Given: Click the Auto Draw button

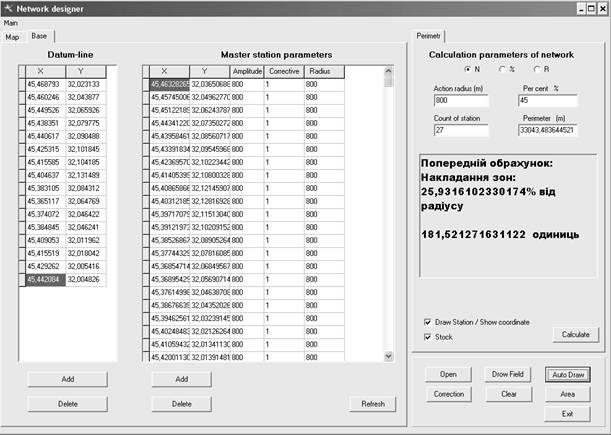Looking at the screenshot, I should tap(567, 375).
